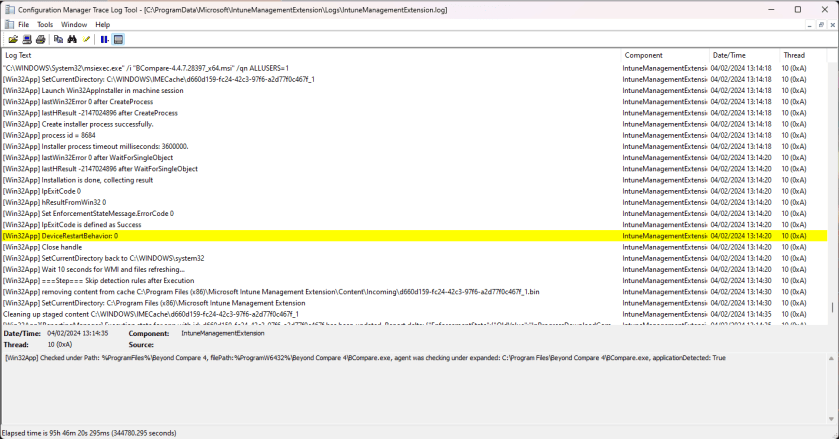Open Highlight settings with the pencil icon
Screen dimensions: 839x439
coord(86,40)
